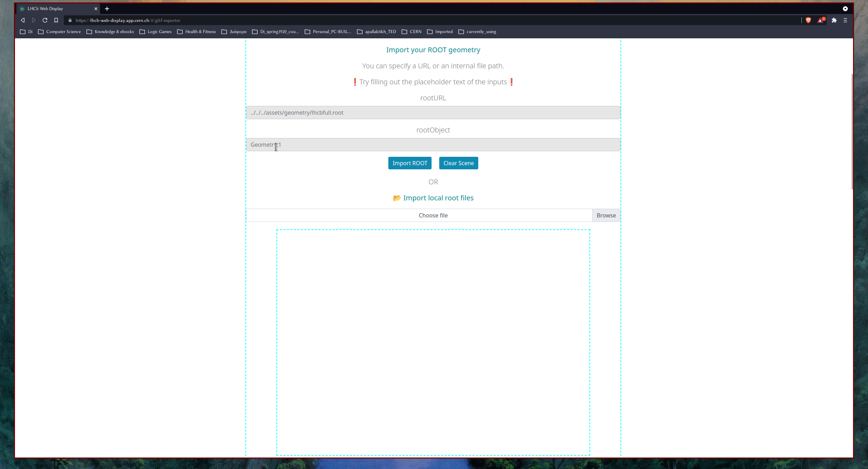This screenshot has width=868, height=469.
Task: Open the browser hamburger menu
Action: pos(845,20)
